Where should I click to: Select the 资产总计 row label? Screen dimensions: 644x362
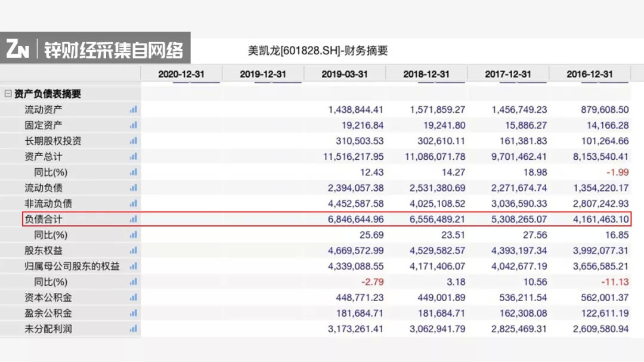43,156
